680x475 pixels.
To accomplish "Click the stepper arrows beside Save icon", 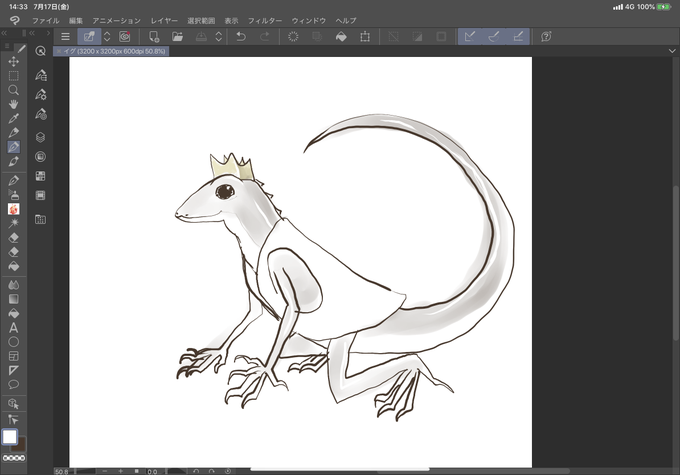I will click(x=219, y=36).
